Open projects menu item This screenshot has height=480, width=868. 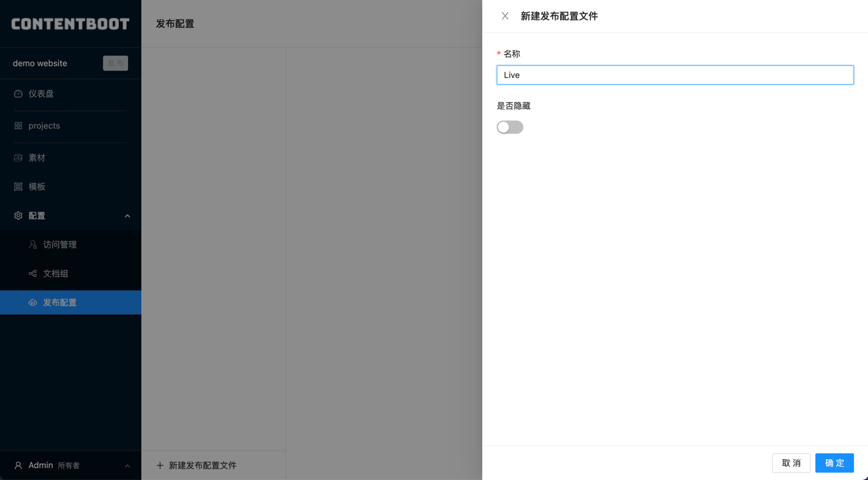[71, 126]
